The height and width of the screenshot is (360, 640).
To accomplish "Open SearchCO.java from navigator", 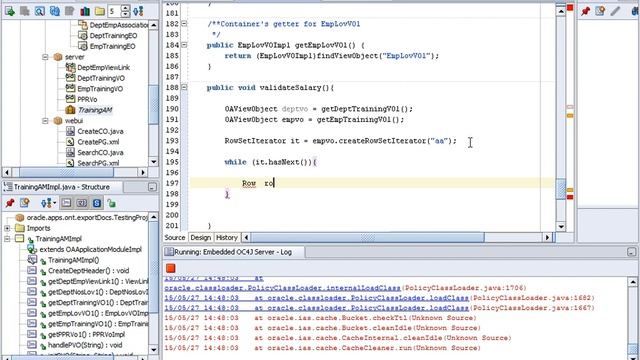I will coord(100,152).
